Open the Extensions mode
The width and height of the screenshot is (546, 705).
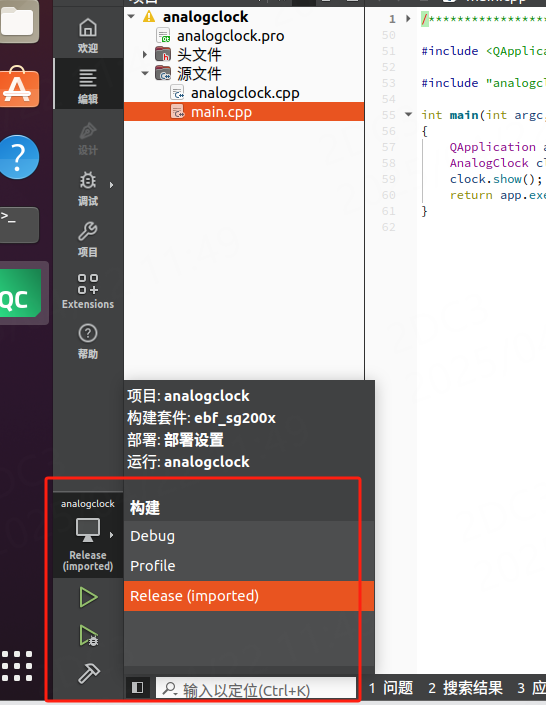click(x=88, y=291)
